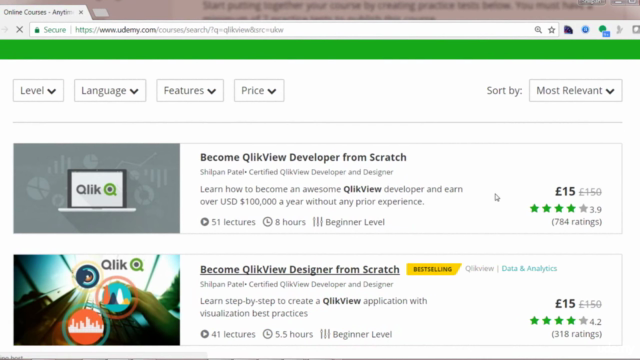Click the QlikView Developer course thumbnail
The width and height of the screenshot is (640, 360).
pos(96,188)
